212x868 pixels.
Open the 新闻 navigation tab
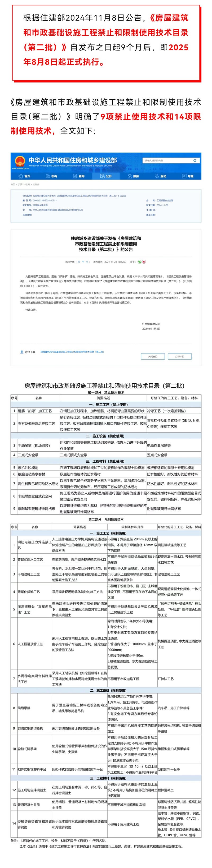(79, 176)
